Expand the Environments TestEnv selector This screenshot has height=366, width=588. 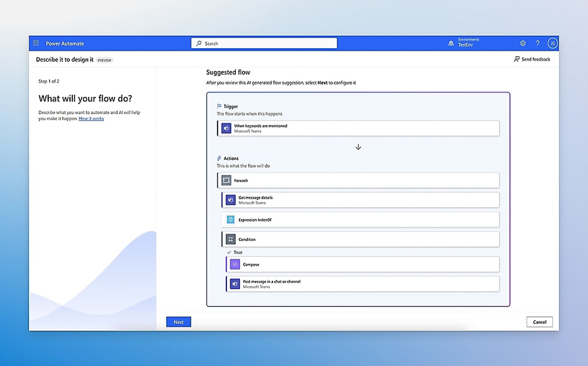click(x=465, y=43)
